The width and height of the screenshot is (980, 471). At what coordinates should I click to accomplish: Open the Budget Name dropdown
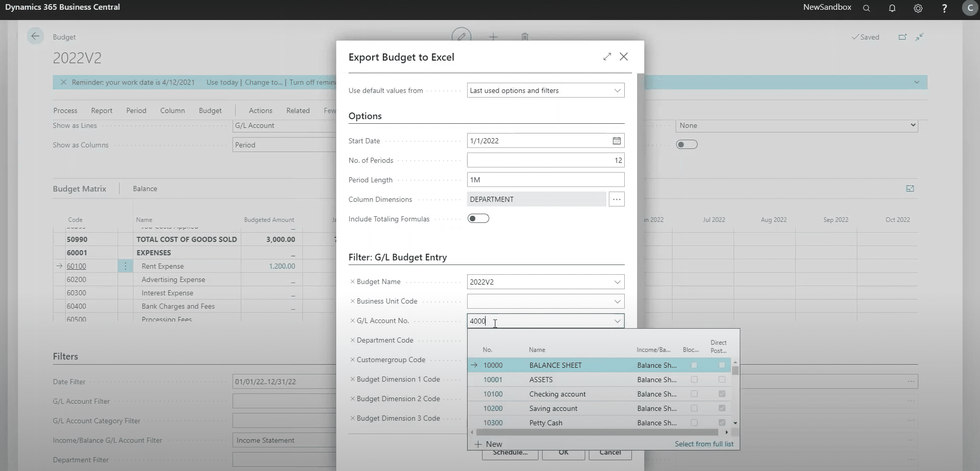pos(617,282)
